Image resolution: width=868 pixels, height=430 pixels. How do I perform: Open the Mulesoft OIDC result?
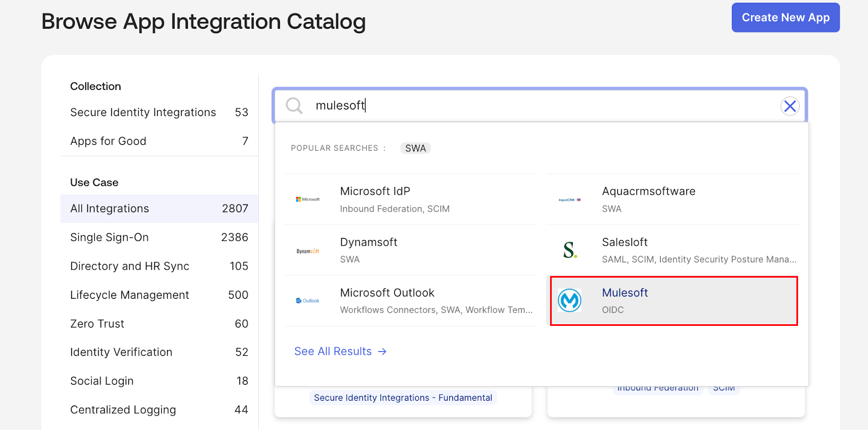[674, 301]
